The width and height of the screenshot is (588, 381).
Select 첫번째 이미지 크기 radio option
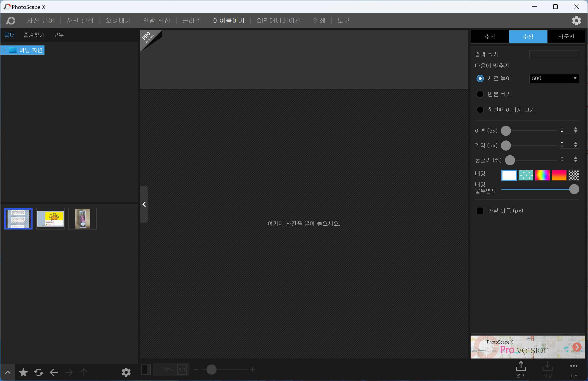480,110
